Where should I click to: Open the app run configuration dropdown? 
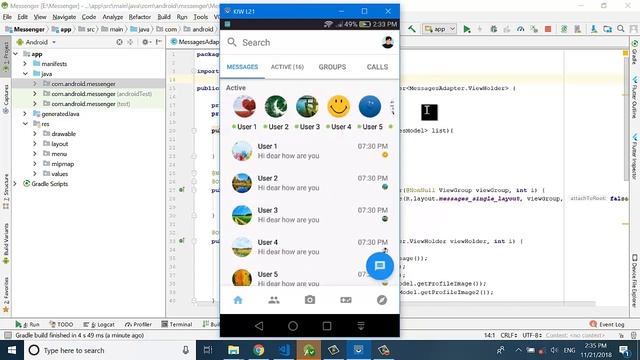pyautogui.click(x=440, y=29)
